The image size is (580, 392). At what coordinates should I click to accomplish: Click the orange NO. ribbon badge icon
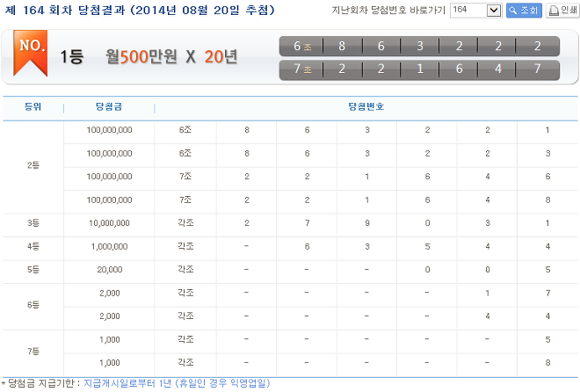31,54
